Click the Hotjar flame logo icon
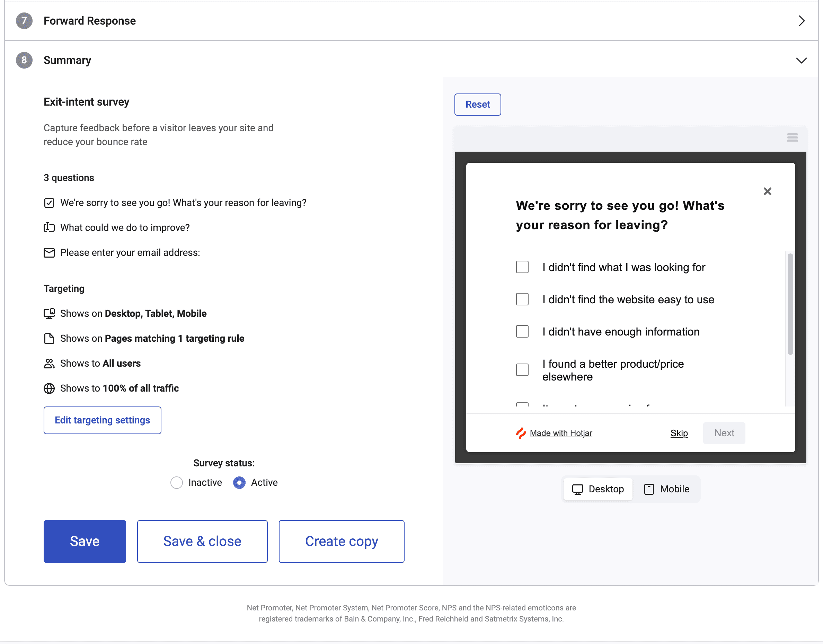The image size is (823, 644). (x=521, y=433)
